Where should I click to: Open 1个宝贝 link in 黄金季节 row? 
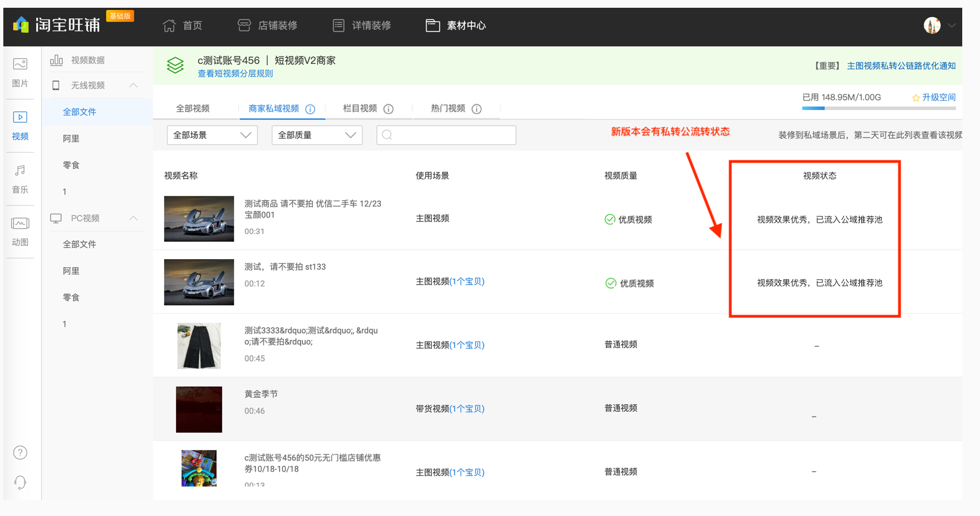[467, 409]
